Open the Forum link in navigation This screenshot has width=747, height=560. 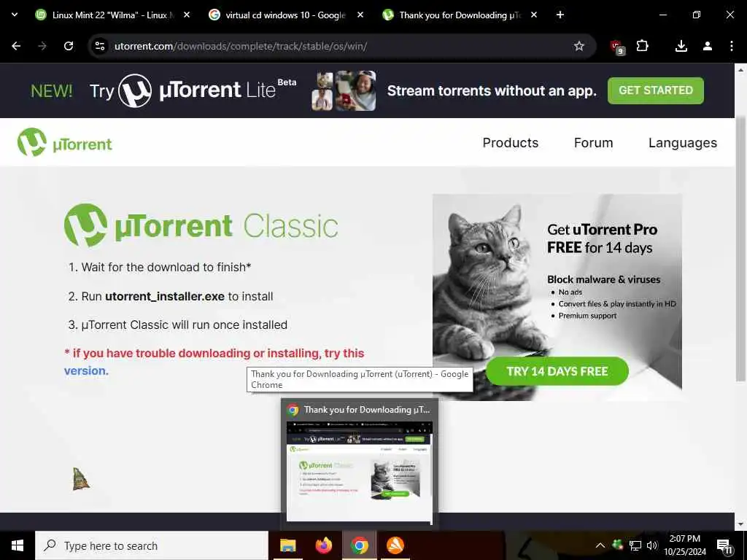(x=593, y=143)
